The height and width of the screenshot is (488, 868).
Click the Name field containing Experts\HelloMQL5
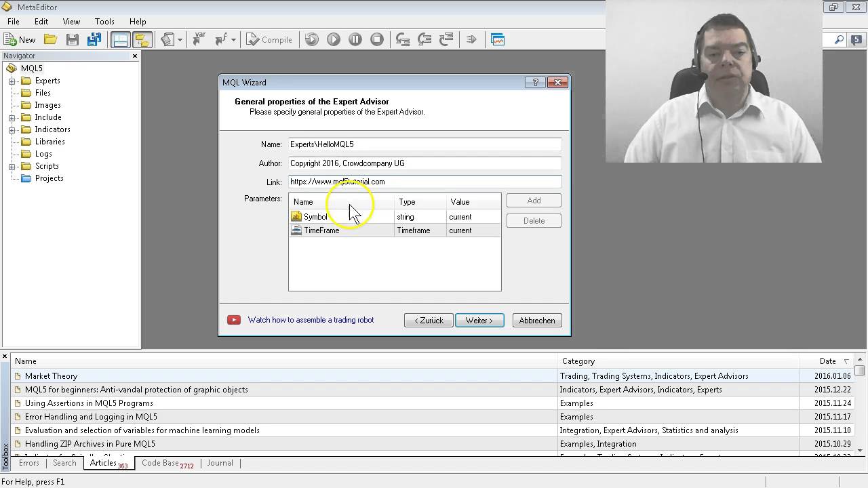[425, 144]
